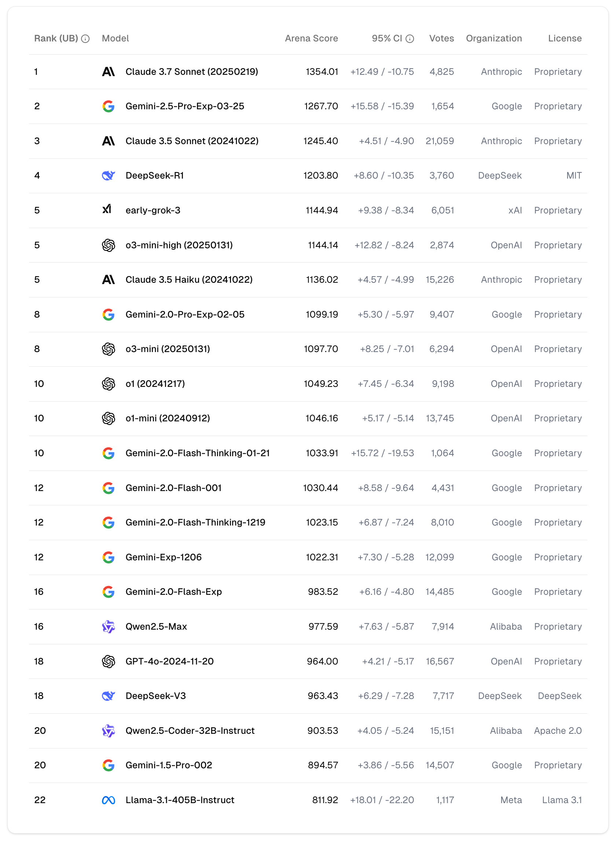
Task: Click the Apache 2.0 license cell
Action: coord(557,731)
